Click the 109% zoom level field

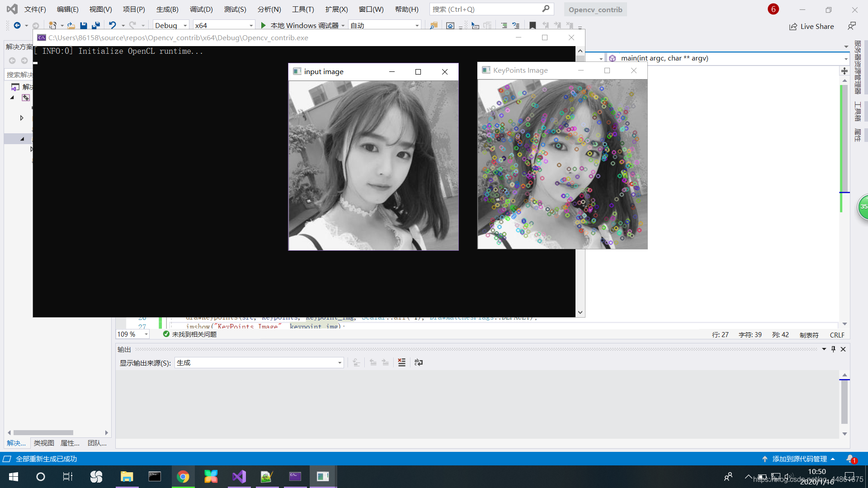coord(129,333)
